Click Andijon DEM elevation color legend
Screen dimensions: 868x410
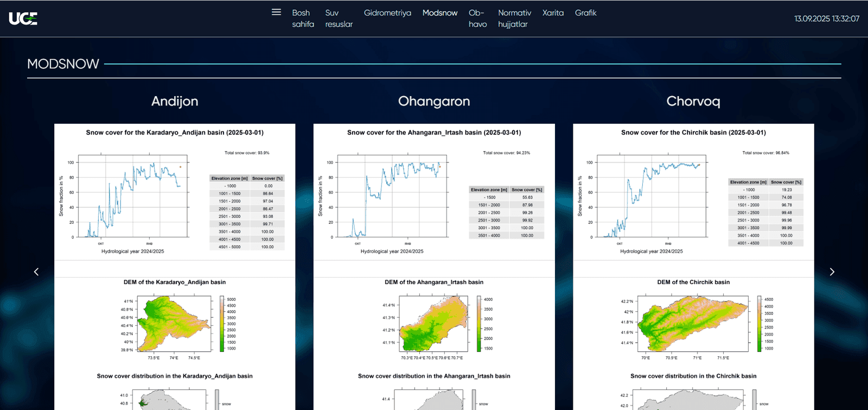pos(222,324)
